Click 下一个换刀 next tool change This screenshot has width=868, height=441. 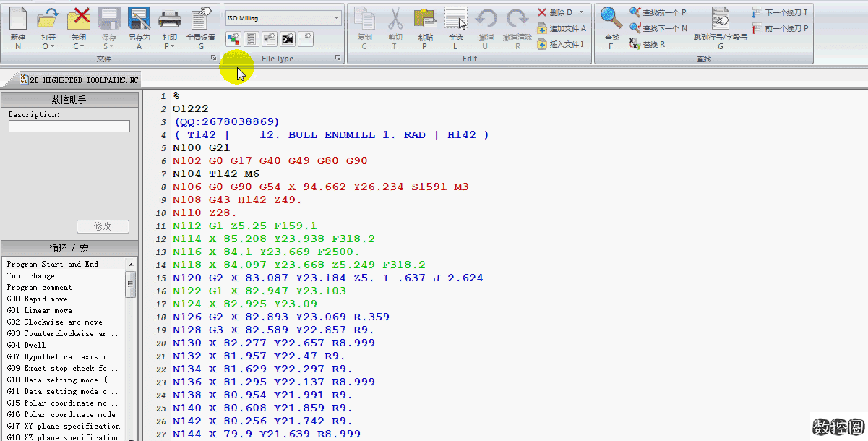tap(779, 12)
